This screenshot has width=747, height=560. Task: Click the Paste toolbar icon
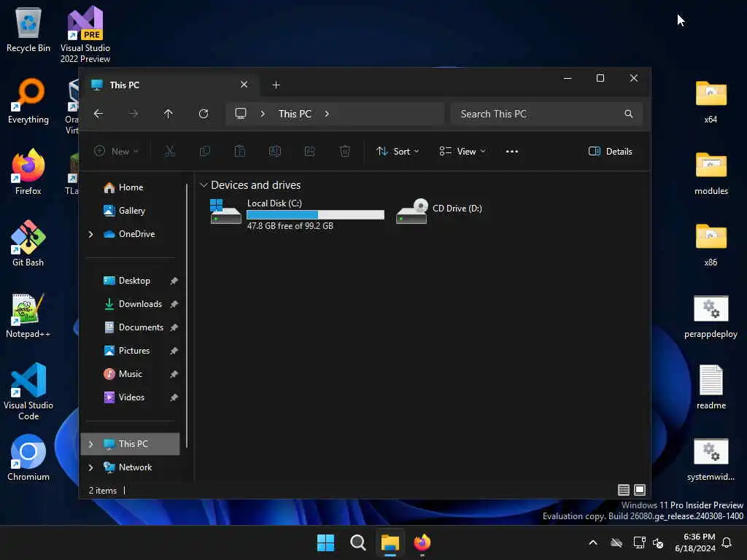pyautogui.click(x=239, y=152)
